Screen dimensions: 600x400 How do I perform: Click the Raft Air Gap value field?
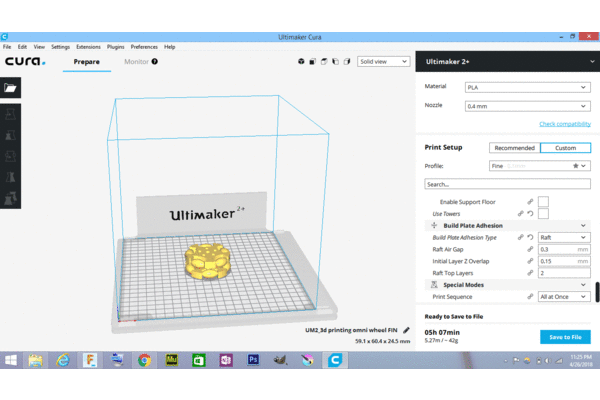[564, 249]
